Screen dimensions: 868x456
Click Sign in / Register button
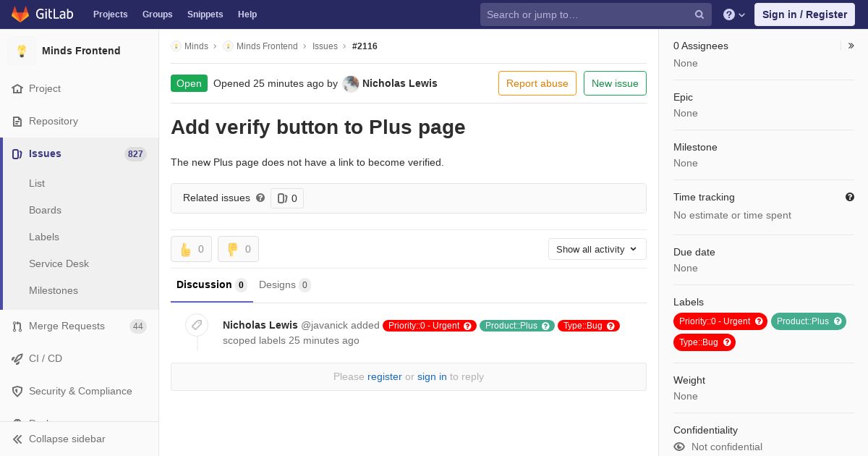pos(804,14)
